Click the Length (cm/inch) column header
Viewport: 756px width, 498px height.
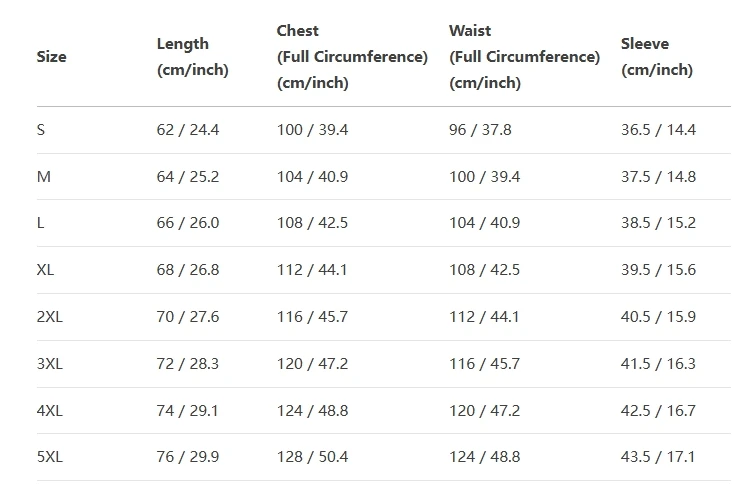(x=192, y=57)
